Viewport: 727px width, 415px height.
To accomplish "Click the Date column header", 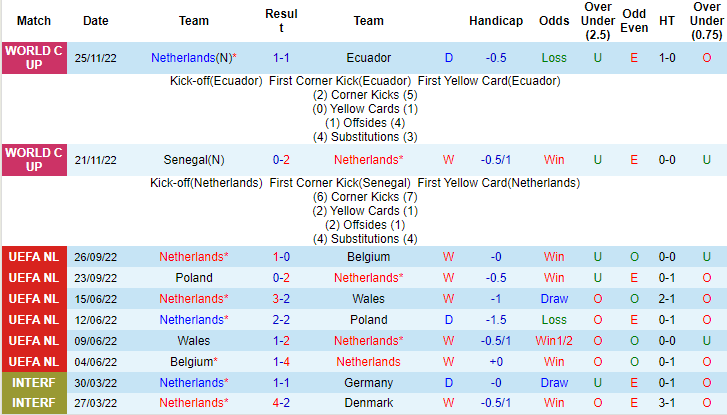I will (96, 20).
